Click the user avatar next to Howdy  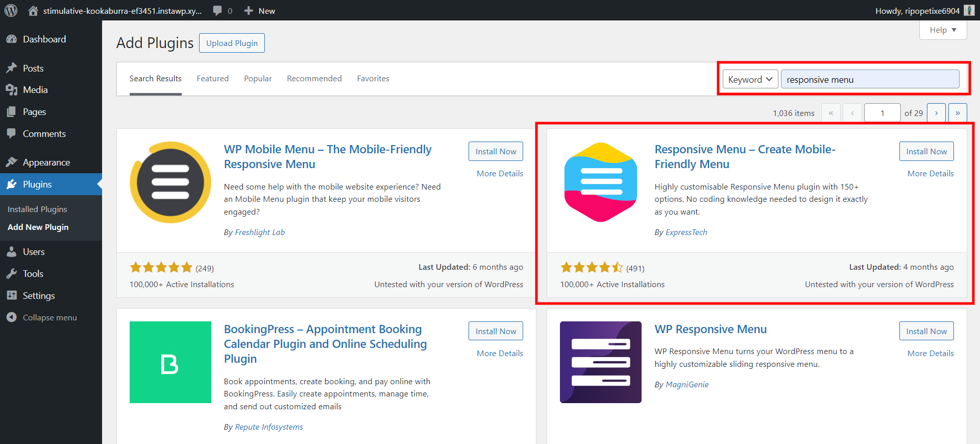click(969, 11)
